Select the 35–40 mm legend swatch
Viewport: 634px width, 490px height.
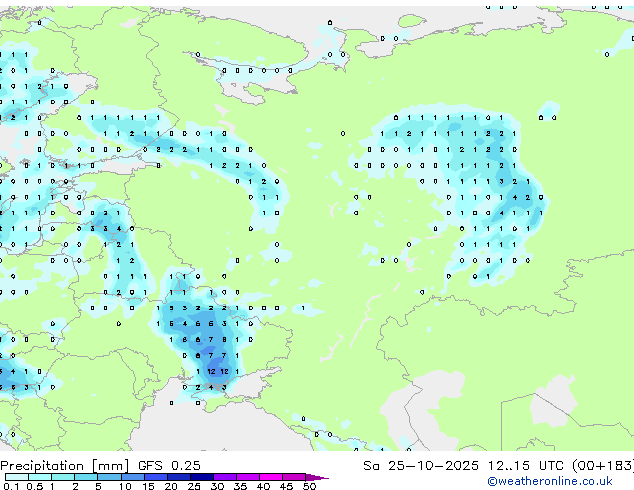(247, 477)
